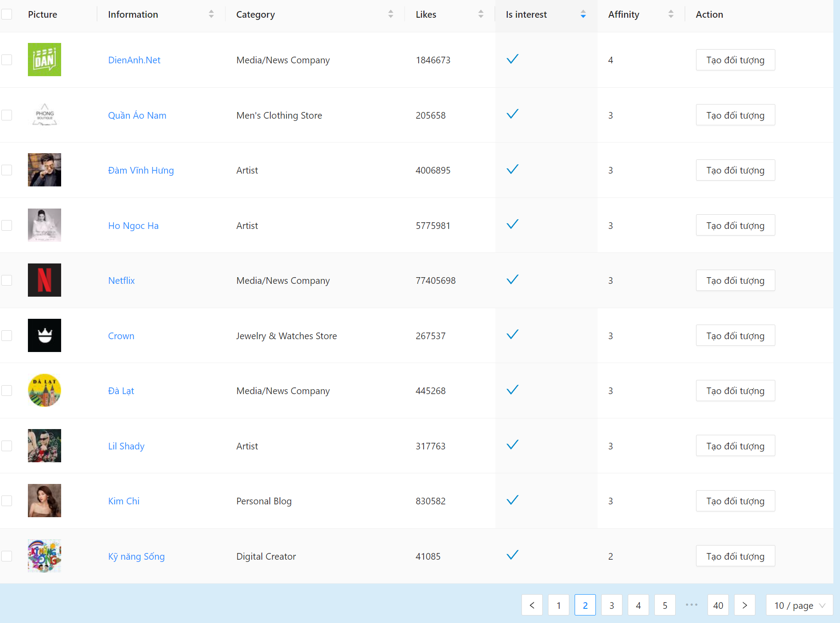Open the 10 / page size dropdown
This screenshot has height=623, width=840.
800,605
